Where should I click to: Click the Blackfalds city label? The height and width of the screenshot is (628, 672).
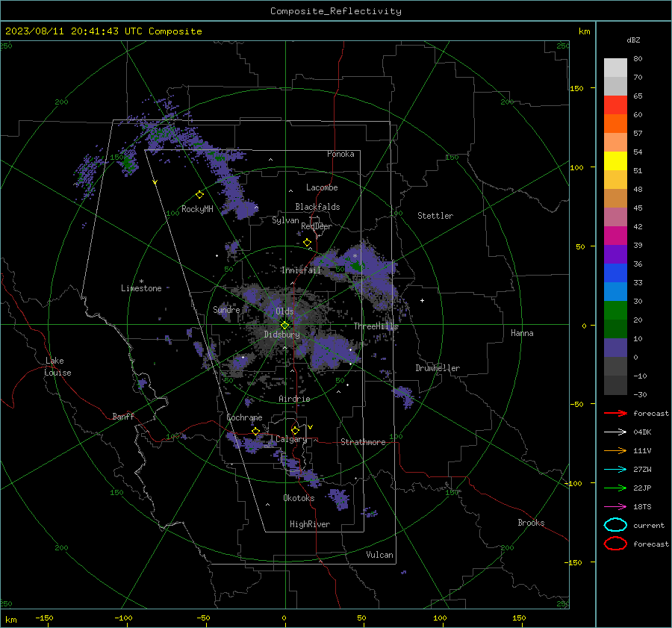coord(317,207)
